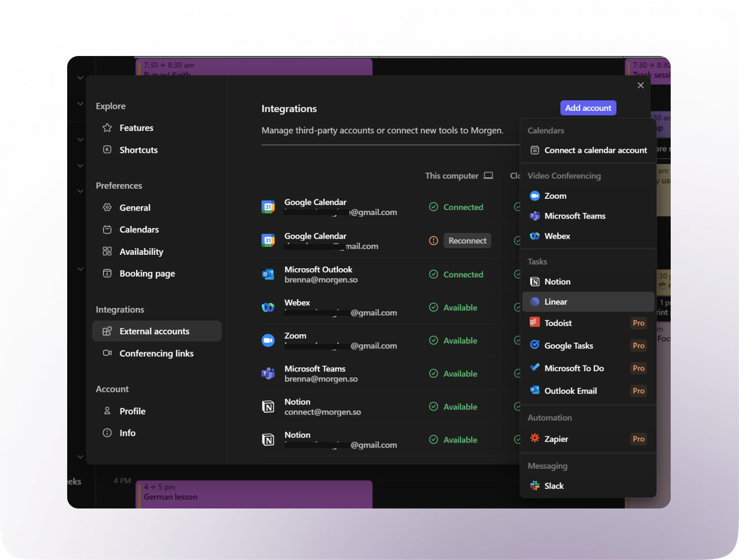Close the settings dialog
739x560 pixels.
click(640, 85)
